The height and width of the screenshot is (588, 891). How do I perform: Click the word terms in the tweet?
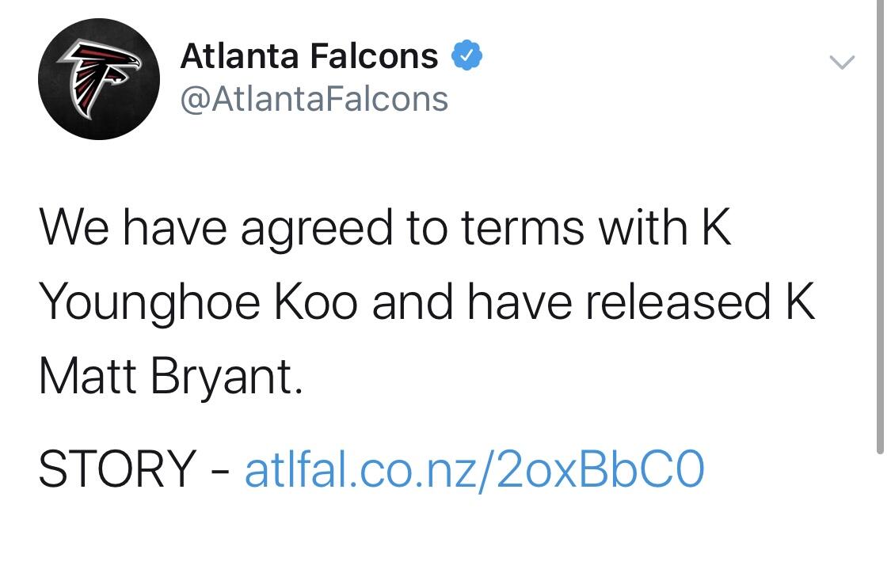pyautogui.click(x=524, y=228)
